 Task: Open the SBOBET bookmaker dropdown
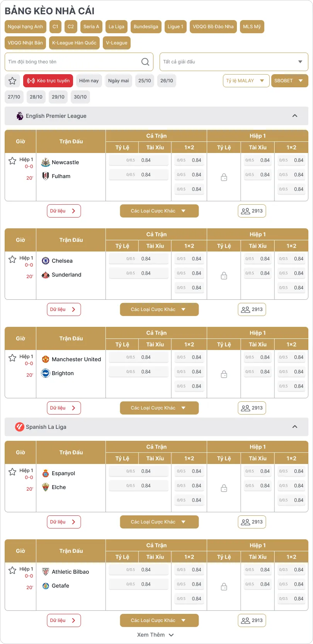(x=289, y=81)
